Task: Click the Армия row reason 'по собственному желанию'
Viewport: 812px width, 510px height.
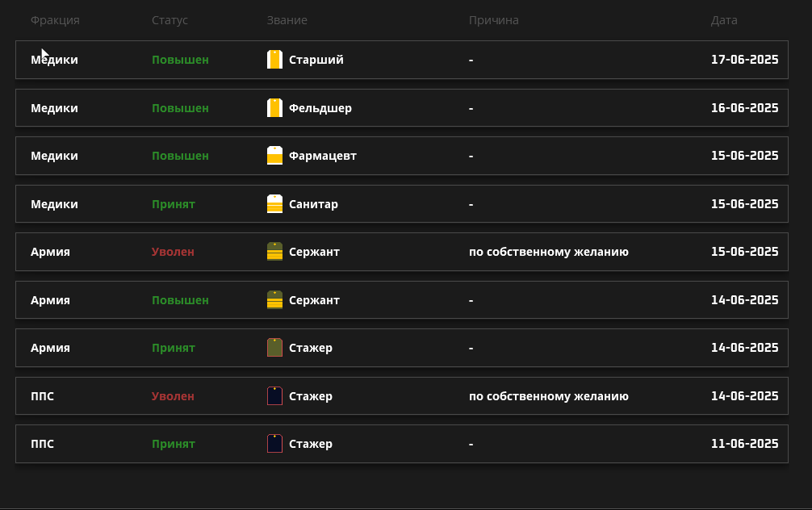Action: (x=548, y=252)
